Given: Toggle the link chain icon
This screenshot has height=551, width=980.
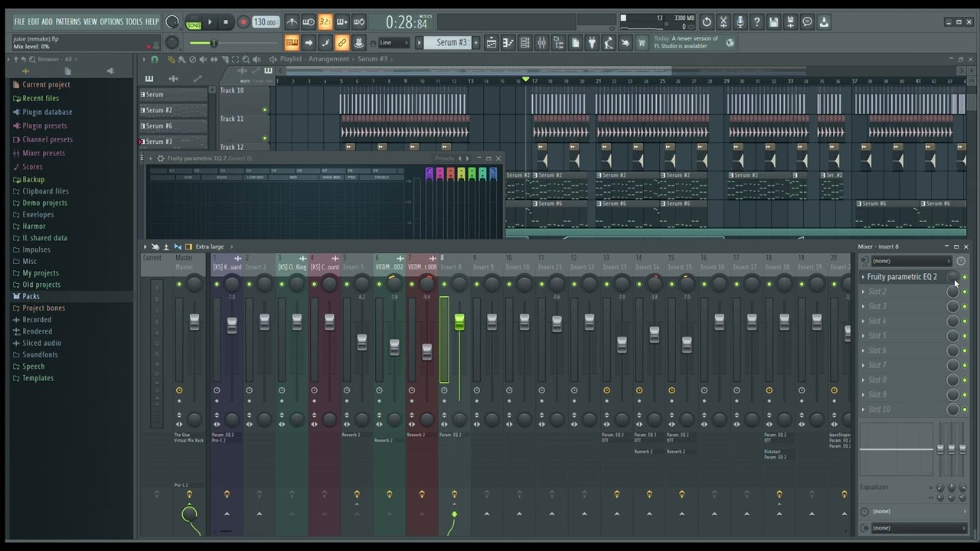Looking at the screenshot, I should click(x=342, y=42).
